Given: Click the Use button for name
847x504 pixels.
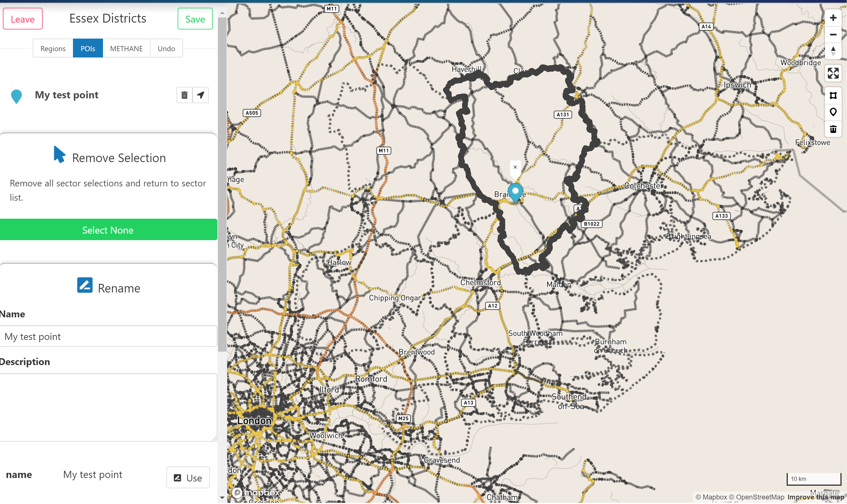Looking at the screenshot, I should coord(188,478).
